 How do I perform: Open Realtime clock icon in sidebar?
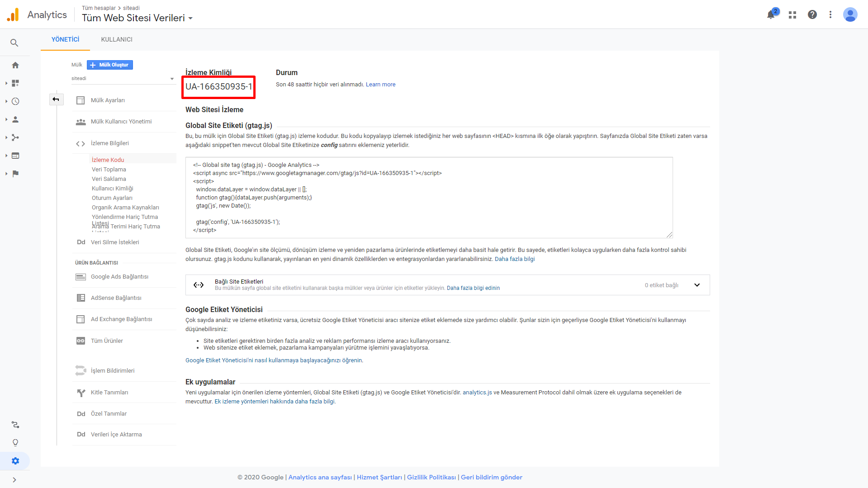pos(15,101)
